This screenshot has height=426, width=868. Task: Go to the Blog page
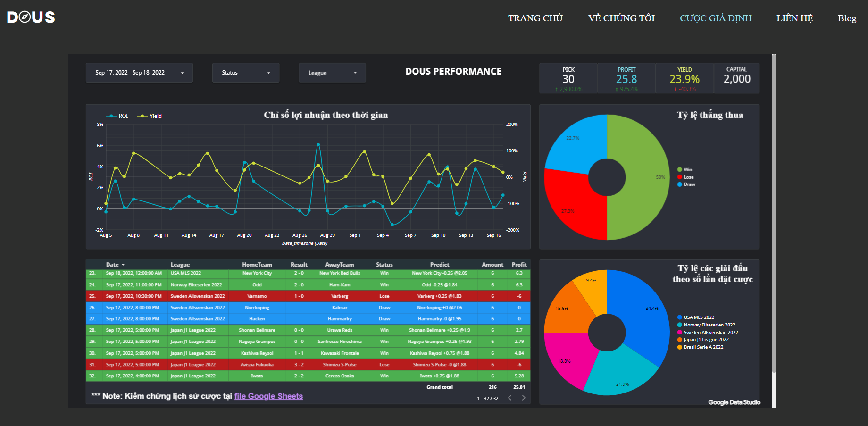[x=847, y=18]
